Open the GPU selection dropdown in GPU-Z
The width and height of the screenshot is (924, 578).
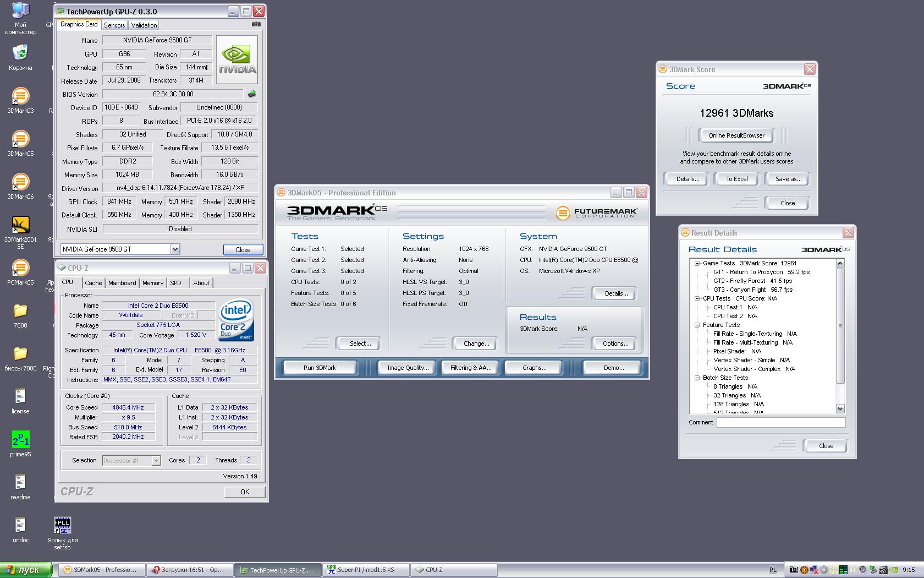(175, 249)
